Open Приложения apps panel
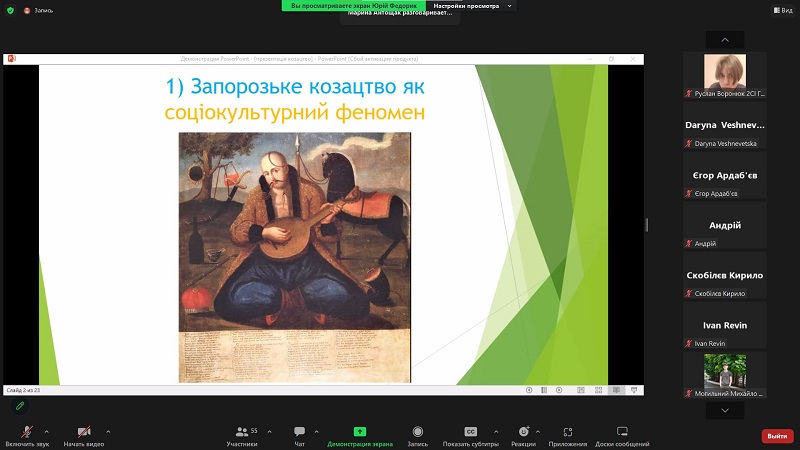Screen dimensions: 800x450 567,436
